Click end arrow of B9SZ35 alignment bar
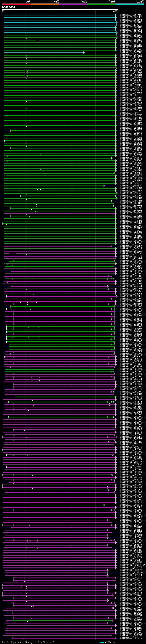This screenshot has width=146, height=644. 104,186
